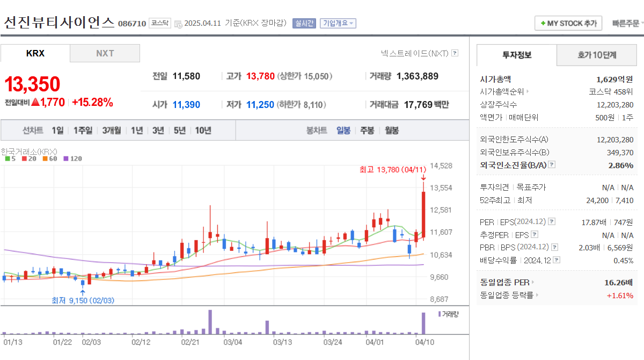
Task: Select the 월봉 candlestick chart
Action: (x=392, y=130)
